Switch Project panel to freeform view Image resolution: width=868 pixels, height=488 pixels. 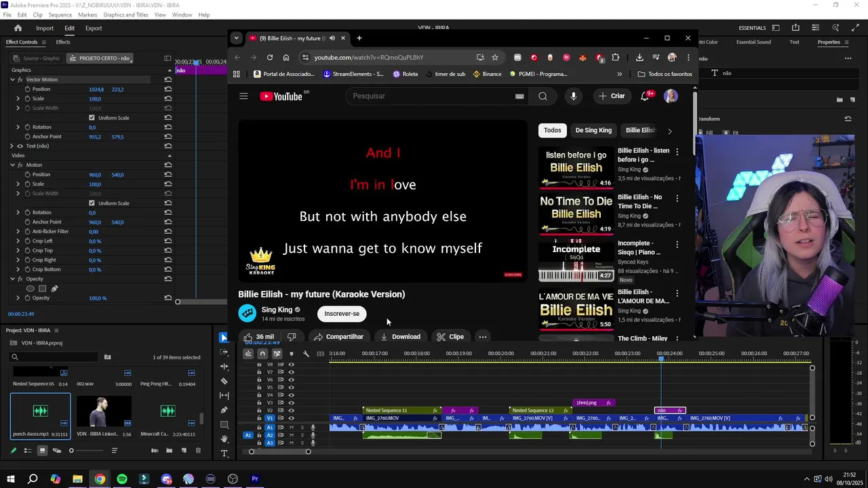[x=57, y=451]
